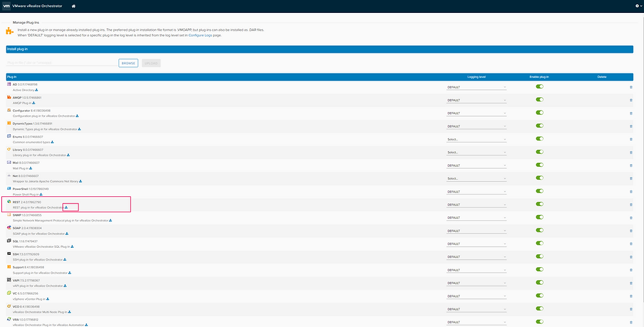Download the AD Active Directory plug-in
Screen dimensions: 644x327
pos(36,90)
